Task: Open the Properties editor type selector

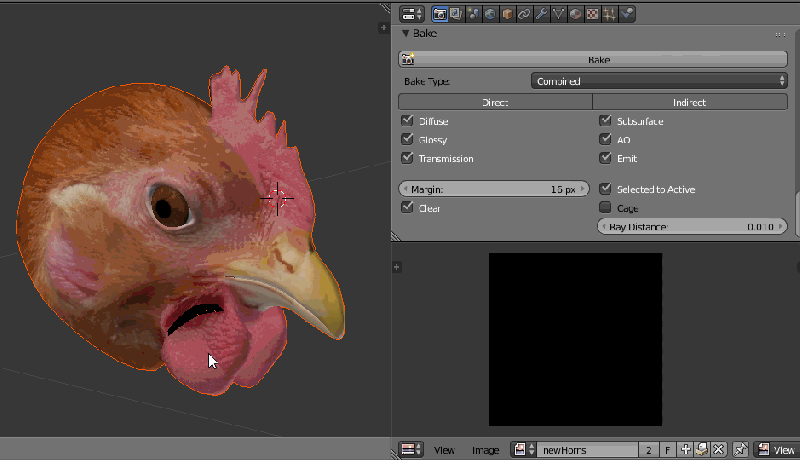Action: click(412, 14)
